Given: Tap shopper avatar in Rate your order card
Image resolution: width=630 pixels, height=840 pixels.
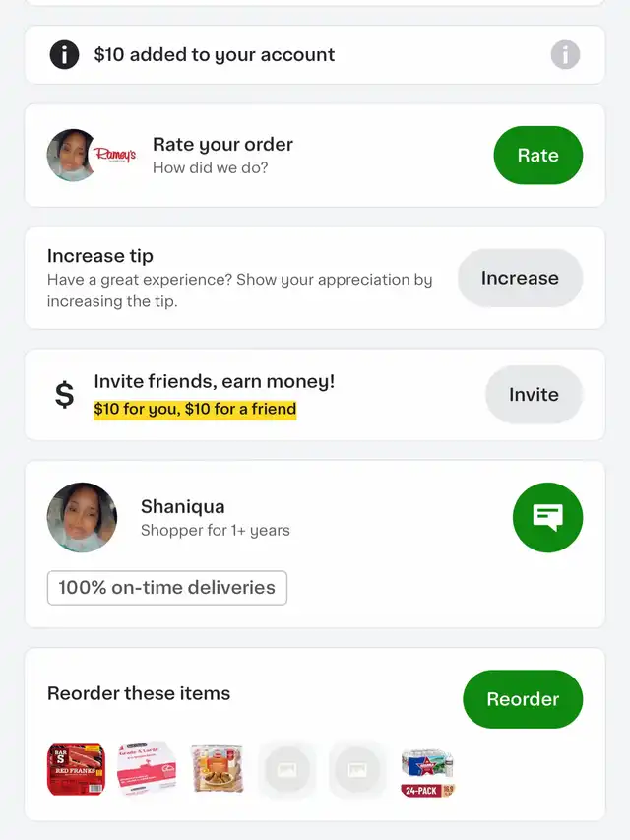Looking at the screenshot, I should [72, 156].
